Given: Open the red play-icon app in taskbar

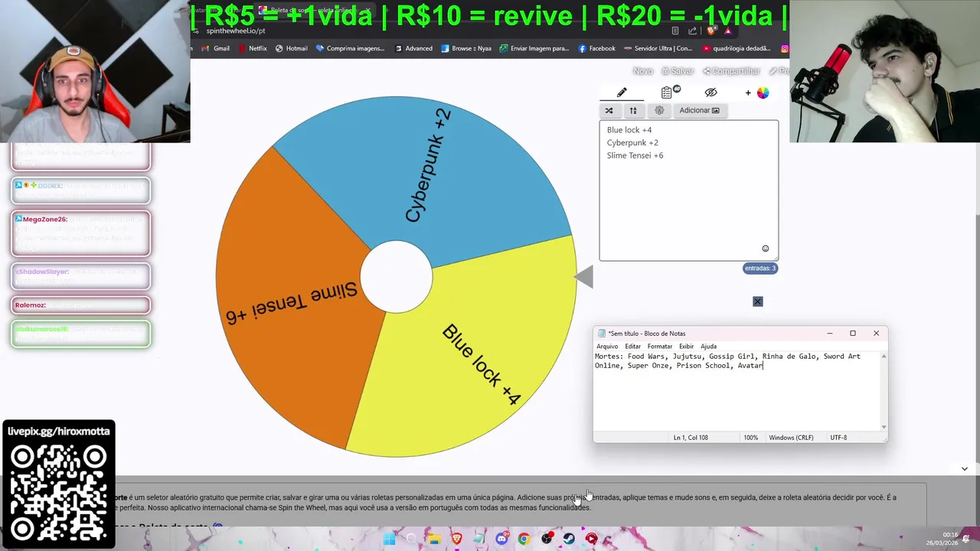Looking at the screenshot, I should point(591,539).
